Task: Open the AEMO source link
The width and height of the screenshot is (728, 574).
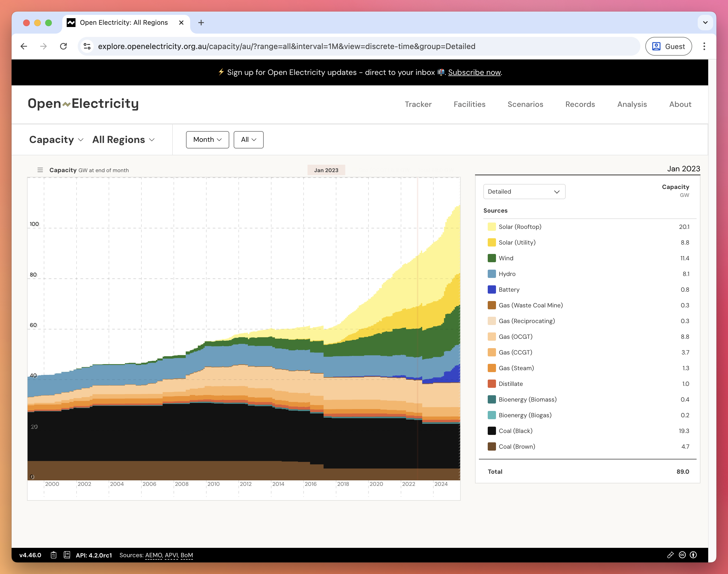Action: (x=153, y=555)
